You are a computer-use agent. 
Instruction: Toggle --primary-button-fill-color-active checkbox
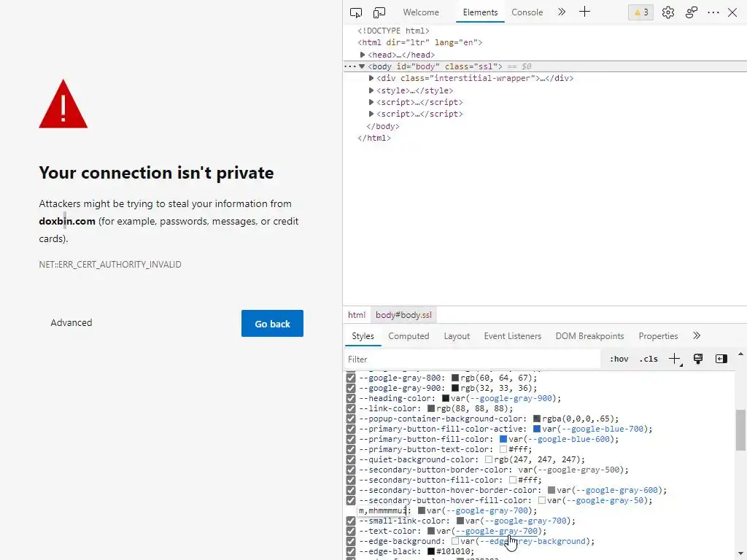click(x=351, y=429)
